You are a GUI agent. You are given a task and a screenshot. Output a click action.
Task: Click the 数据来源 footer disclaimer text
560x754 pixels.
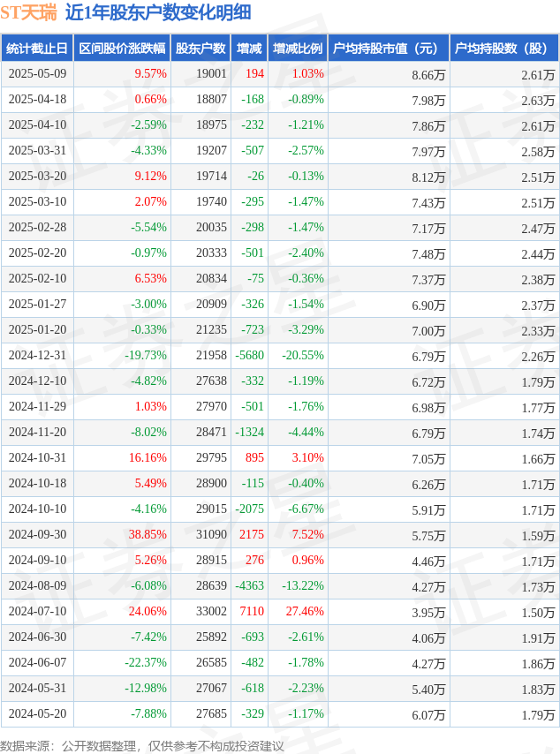(x=142, y=746)
